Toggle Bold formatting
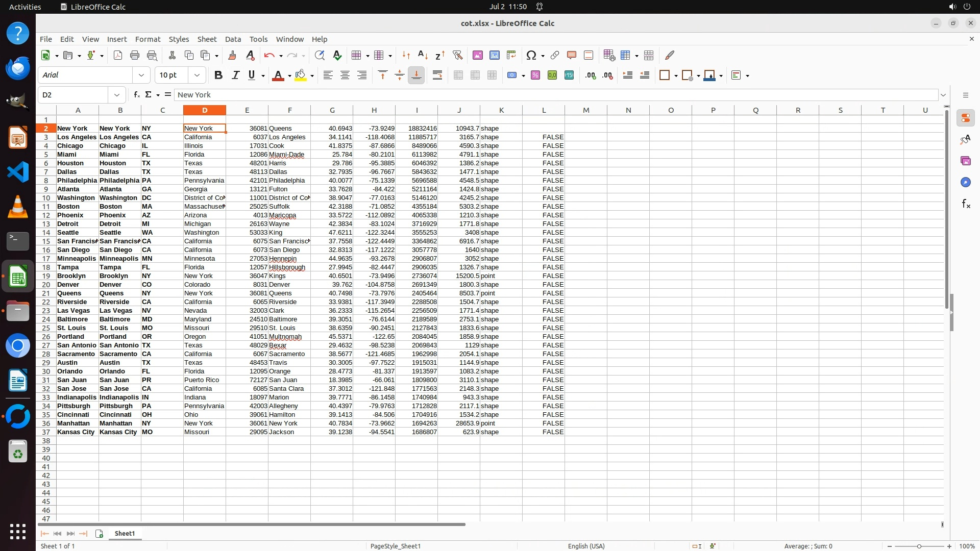Screen dimensions: 980x551 pyautogui.click(x=218, y=76)
